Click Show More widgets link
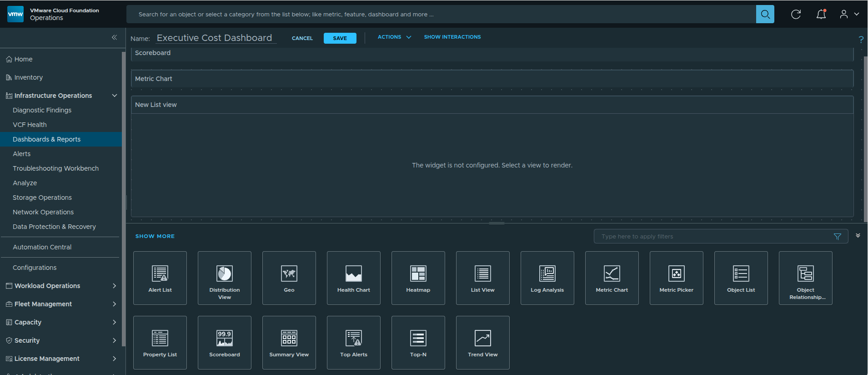 (155, 236)
